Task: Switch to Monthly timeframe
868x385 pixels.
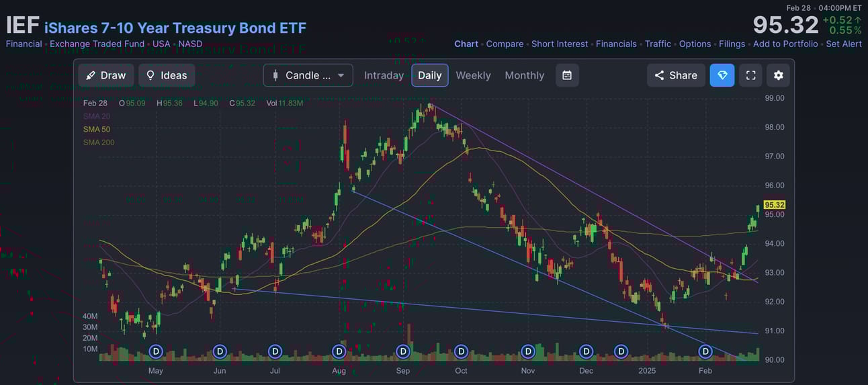Action: (x=524, y=75)
